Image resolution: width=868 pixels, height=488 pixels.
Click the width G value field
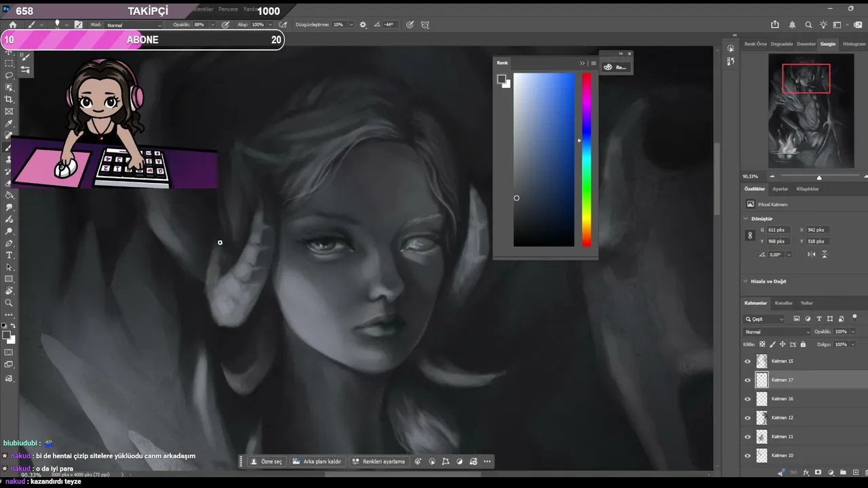(x=778, y=230)
